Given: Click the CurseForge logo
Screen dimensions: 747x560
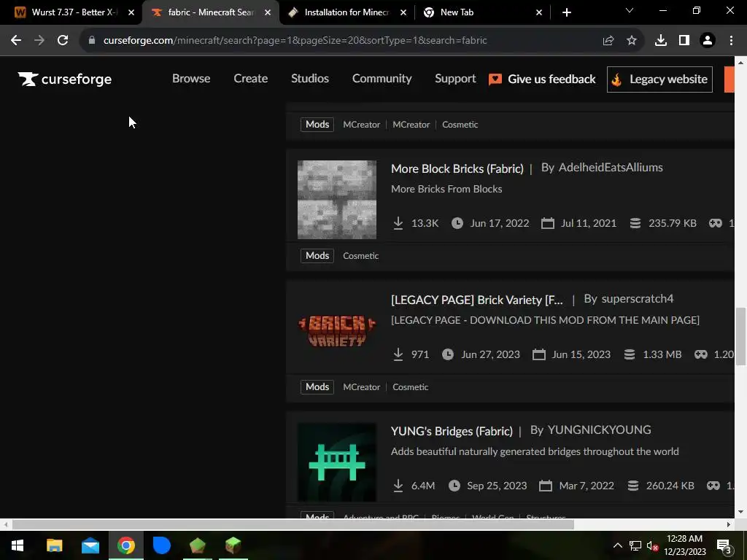Looking at the screenshot, I should click(x=65, y=79).
